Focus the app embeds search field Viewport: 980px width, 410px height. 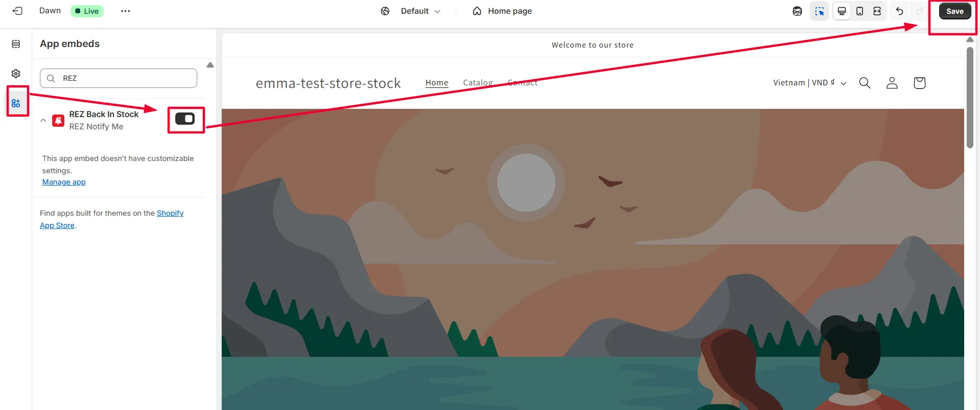tap(119, 78)
